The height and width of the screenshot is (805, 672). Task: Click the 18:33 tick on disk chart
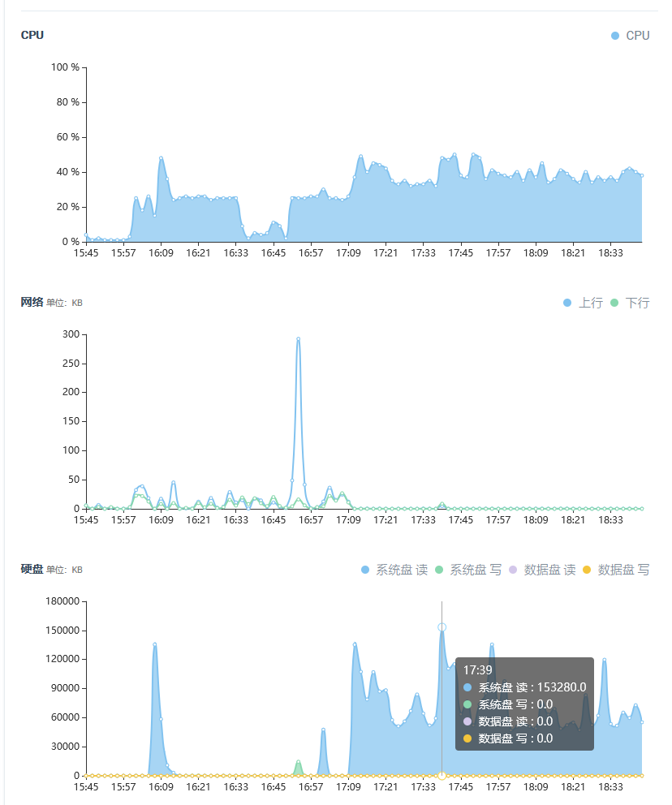click(610, 787)
